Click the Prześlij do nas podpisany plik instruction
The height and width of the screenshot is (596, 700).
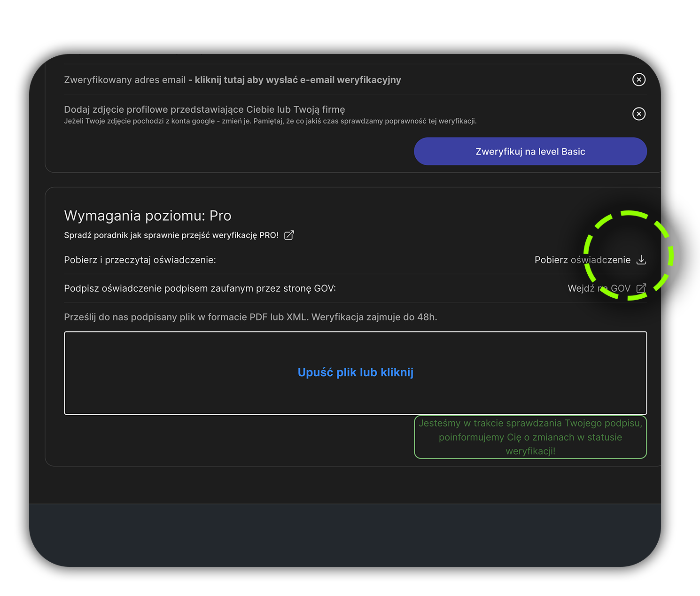point(250,317)
